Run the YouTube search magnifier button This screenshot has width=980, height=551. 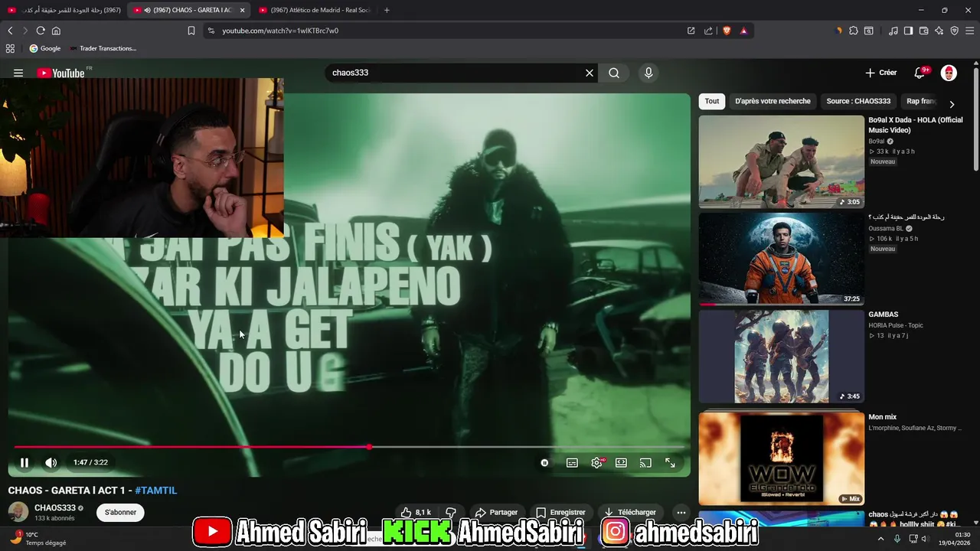(x=614, y=73)
